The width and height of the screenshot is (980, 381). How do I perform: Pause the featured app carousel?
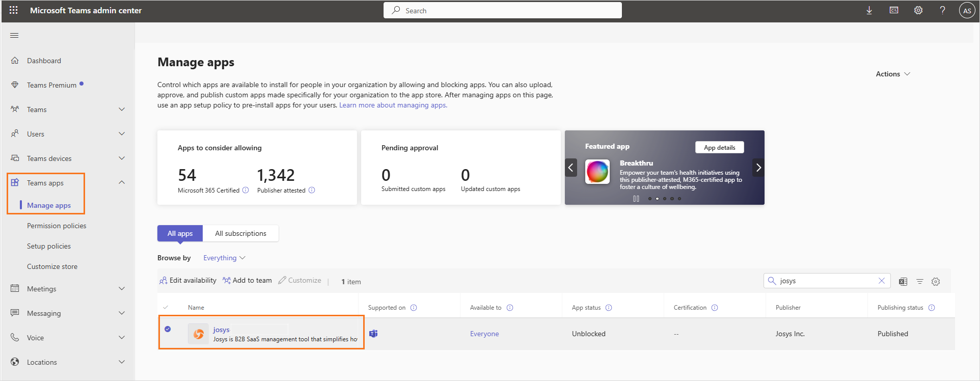pos(636,199)
